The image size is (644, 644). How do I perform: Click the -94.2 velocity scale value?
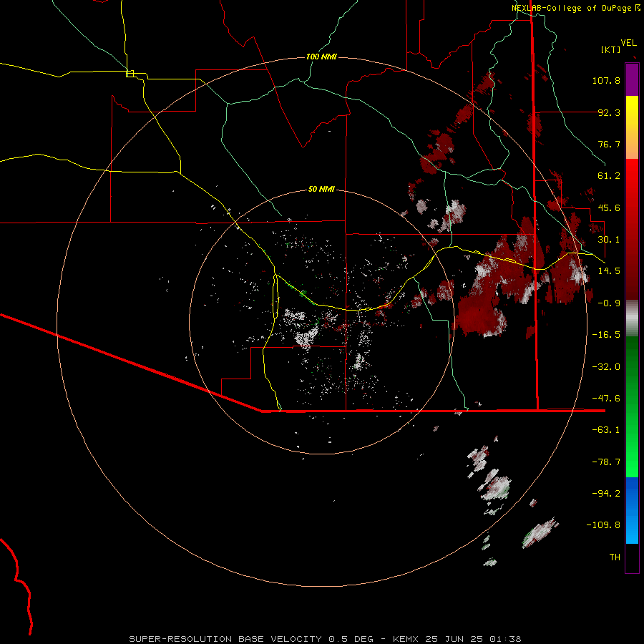tap(606, 494)
